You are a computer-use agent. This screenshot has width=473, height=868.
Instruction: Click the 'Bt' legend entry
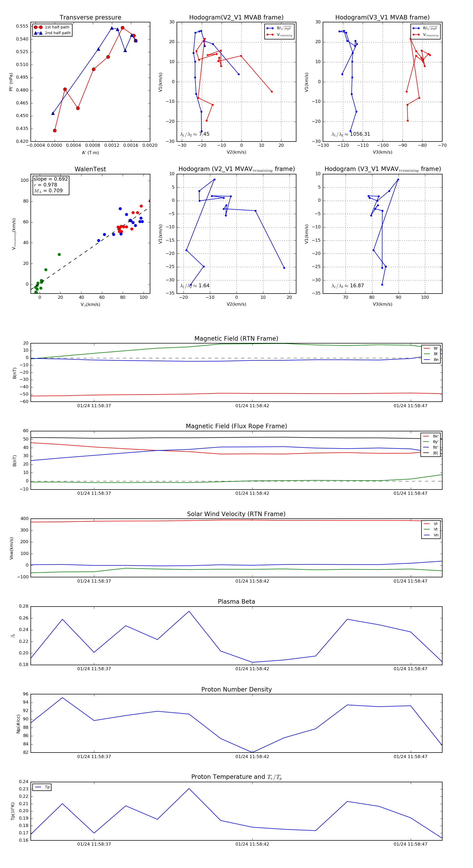431,354
